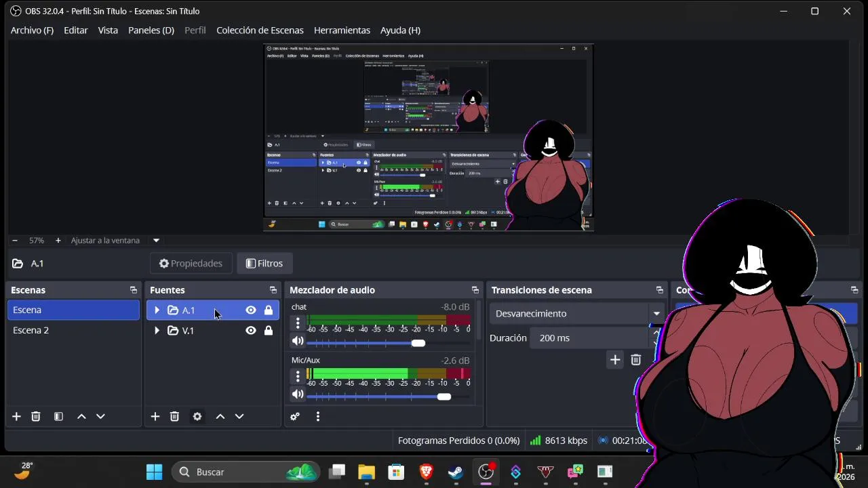Toggle lock on V.1 source
Viewport: 868px width, 488px height.
(x=269, y=331)
